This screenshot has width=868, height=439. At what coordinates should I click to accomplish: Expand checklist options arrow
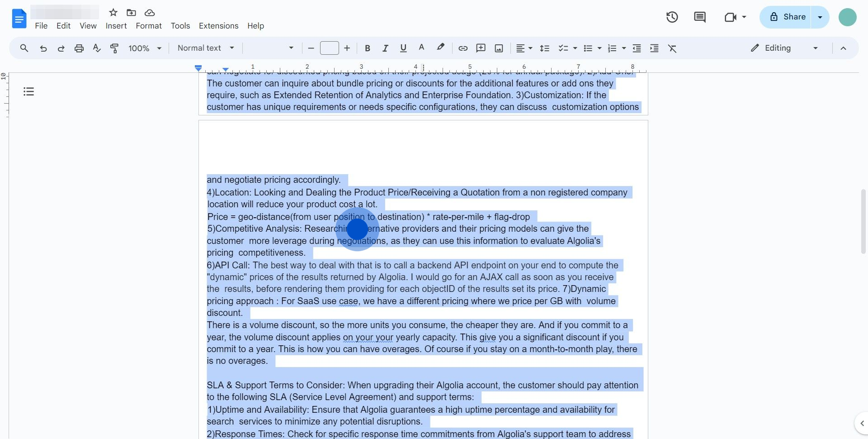point(575,48)
